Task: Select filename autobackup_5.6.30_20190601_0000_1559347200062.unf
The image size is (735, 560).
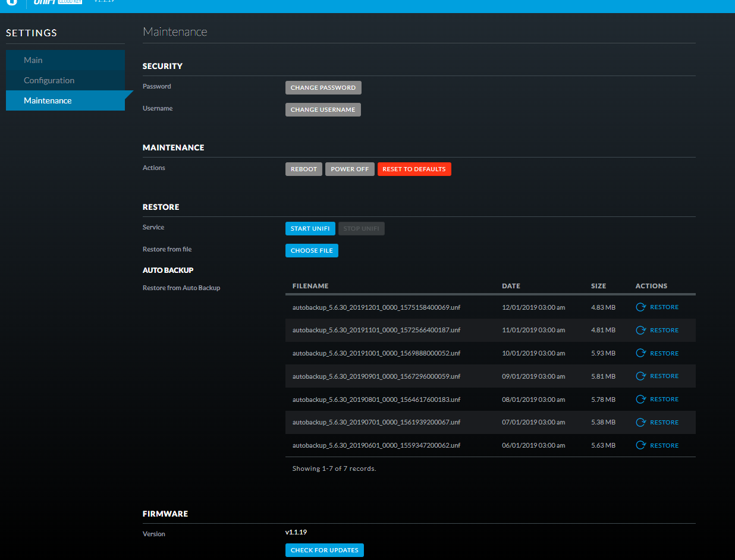Action: 376,445
